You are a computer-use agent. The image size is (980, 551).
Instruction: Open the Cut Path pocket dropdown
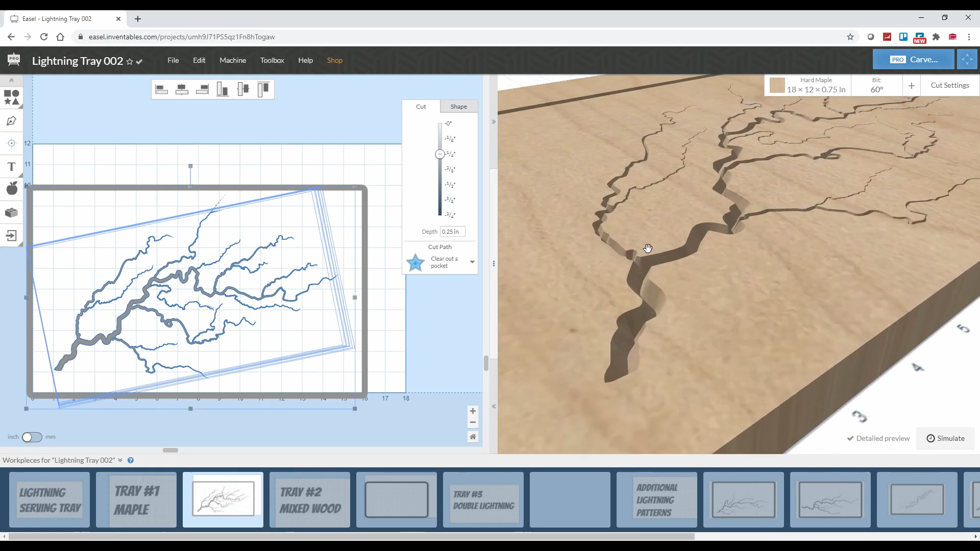[472, 262]
